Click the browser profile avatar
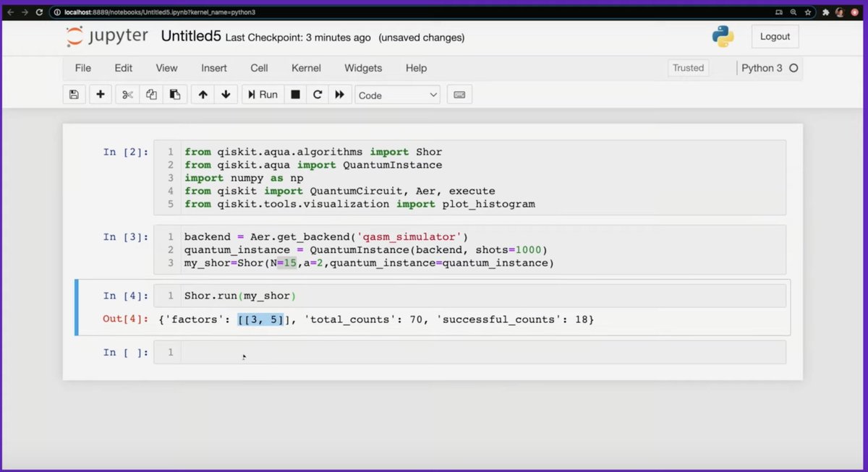 pyautogui.click(x=840, y=12)
